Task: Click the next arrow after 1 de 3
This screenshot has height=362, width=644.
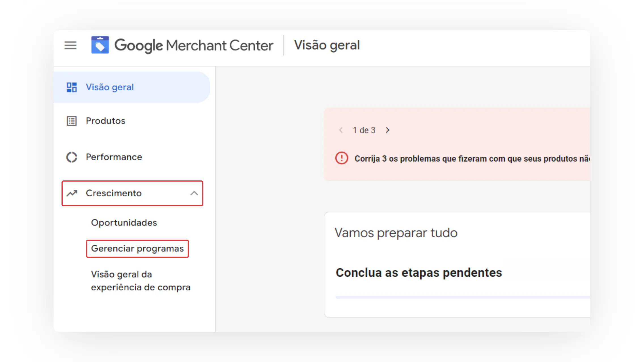Action: [x=387, y=130]
